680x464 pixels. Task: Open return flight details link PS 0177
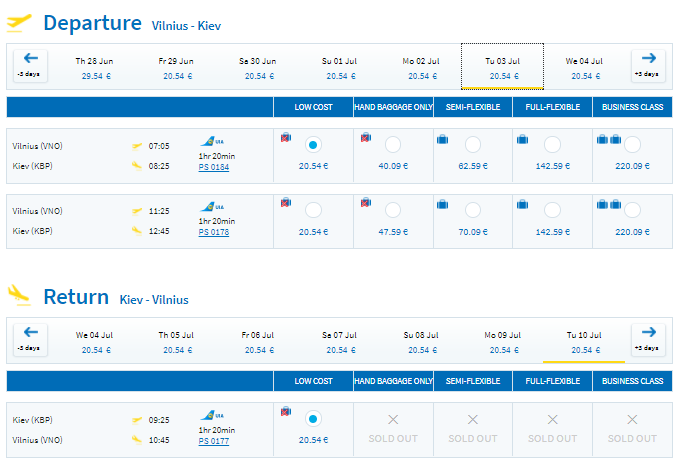pyautogui.click(x=213, y=441)
